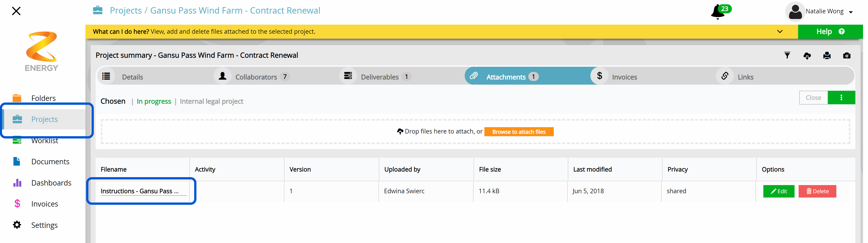Click the camera snapshot icon
The height and width of the screenshot is (243, 868).
tap(847, 56)
